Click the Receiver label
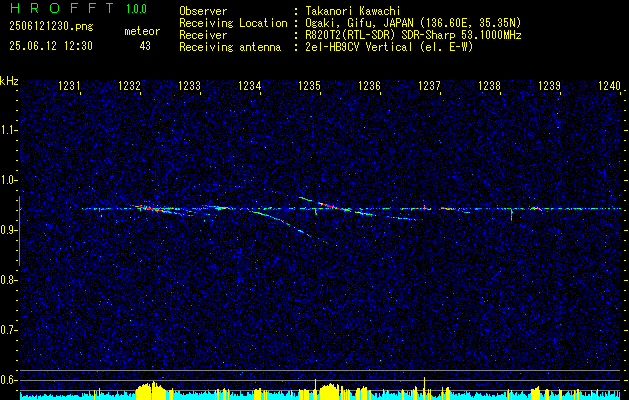 pos(203,35)
